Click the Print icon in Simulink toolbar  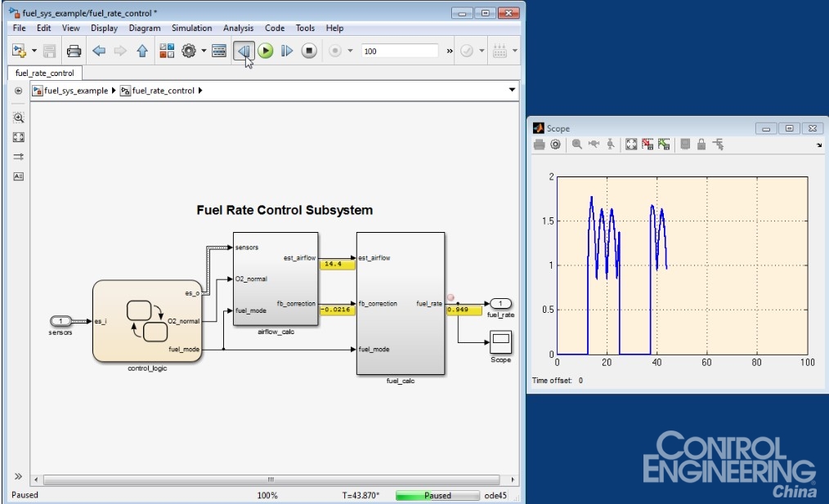(74, 51)
